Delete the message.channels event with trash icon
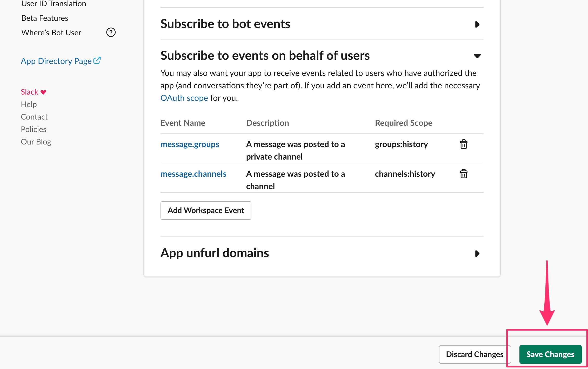The image size is (588, 369). coord(464,174)
